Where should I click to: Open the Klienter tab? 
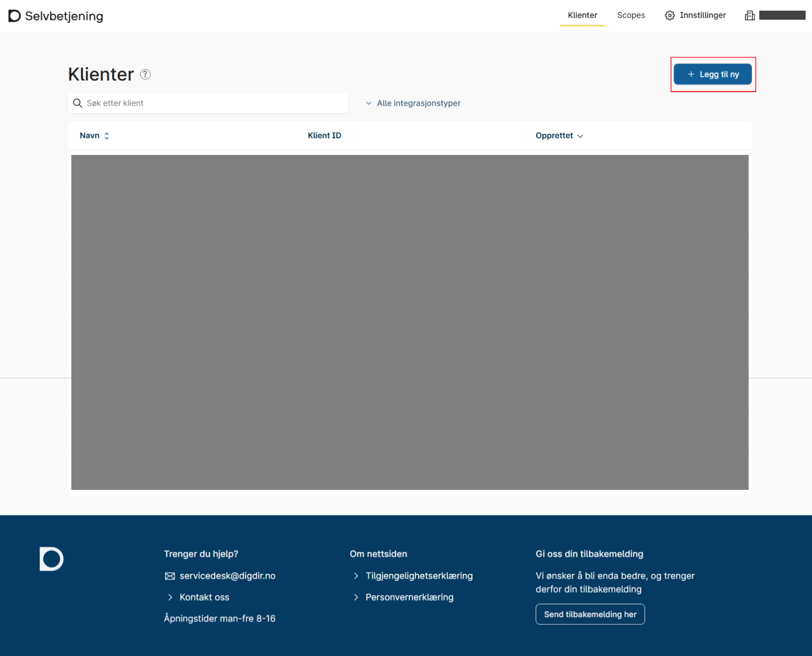[583, 15]
